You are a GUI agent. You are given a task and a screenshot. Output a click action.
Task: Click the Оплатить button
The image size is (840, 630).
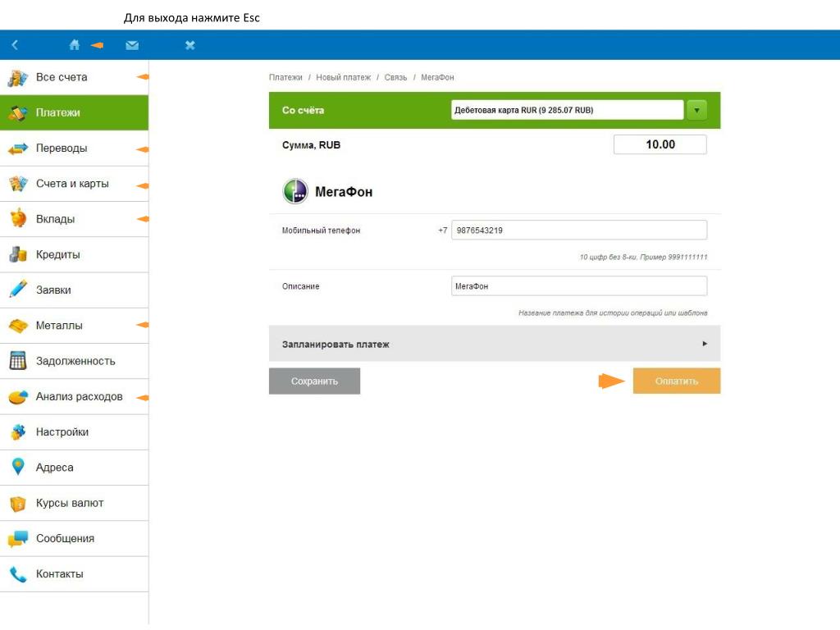click(677, 381)
